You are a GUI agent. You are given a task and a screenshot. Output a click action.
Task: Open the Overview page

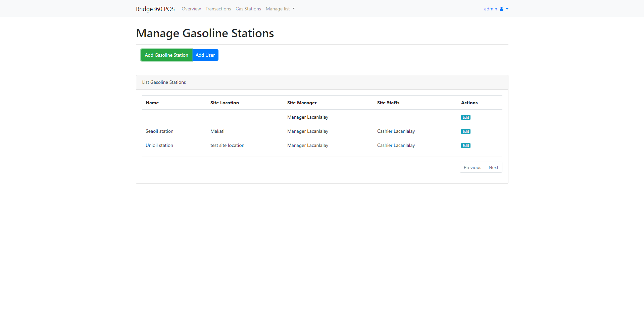(191, 9)
